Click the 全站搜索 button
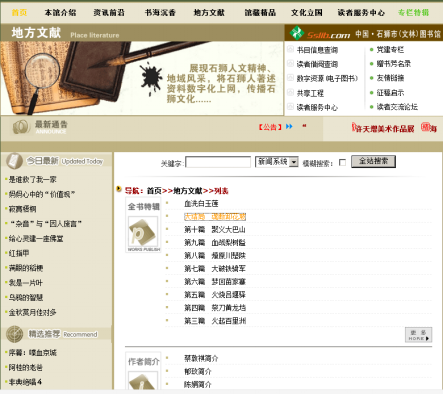 [373, 162]
